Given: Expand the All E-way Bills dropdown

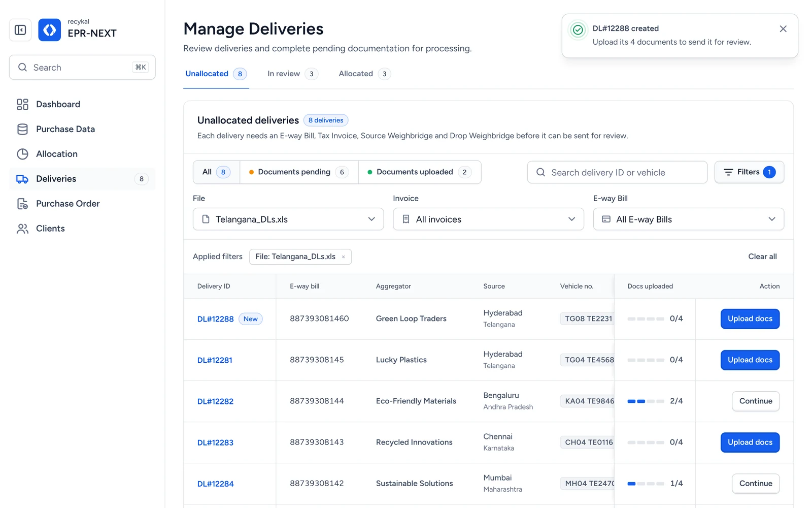Looking at the screenshot, I should click(689, 219).
